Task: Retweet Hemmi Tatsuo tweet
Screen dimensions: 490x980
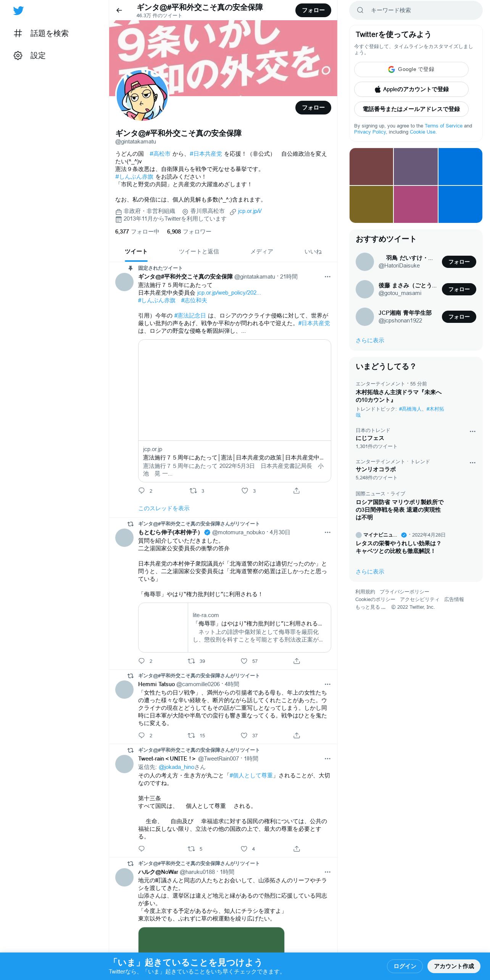Action: click(191, 735)
